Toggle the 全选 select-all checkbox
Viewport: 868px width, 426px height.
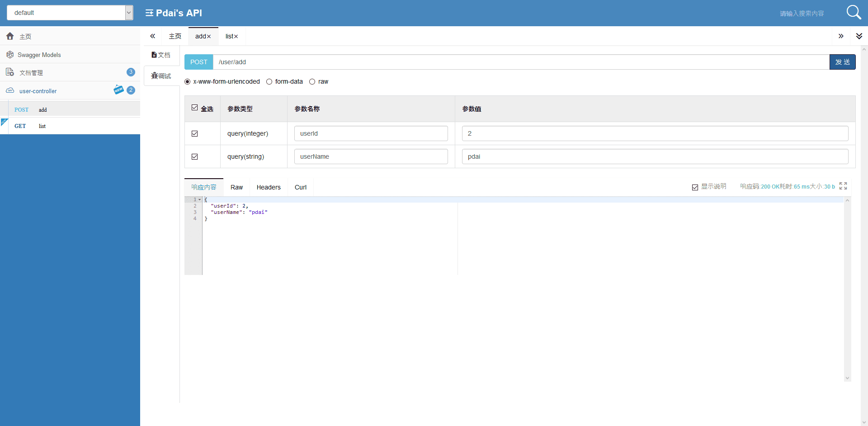click(x=194, y=108)
